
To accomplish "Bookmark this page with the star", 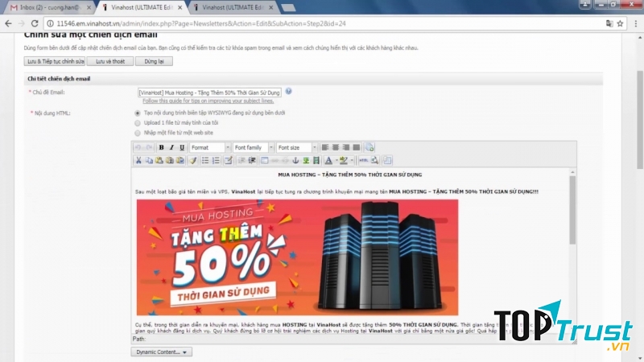I will 620,23.
